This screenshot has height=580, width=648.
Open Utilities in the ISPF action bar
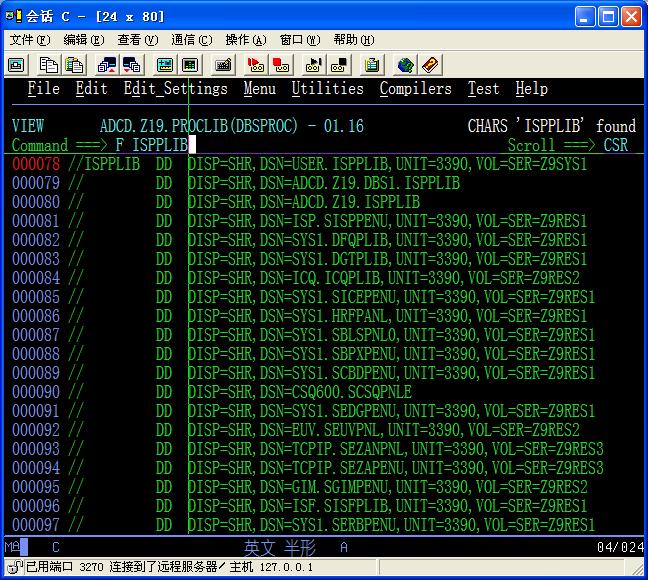[327, 88]
